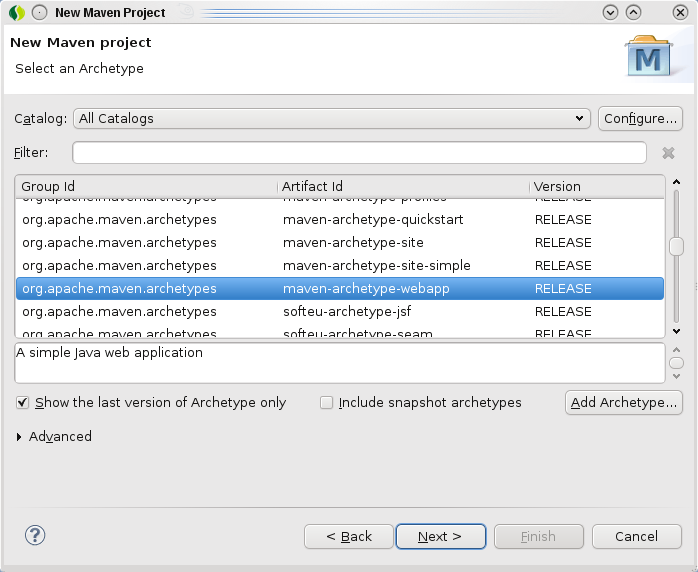This screenshot has width=698, height=572.
Task: Click RELEASE version in softeu-archetype-jsf row
Action: point(563,312)
